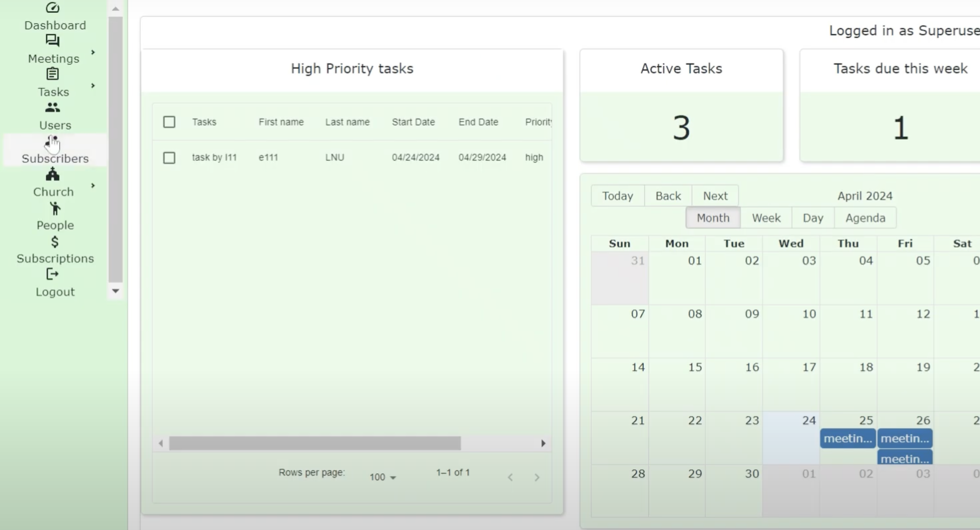Sort by Last name column header

[347, 122]
